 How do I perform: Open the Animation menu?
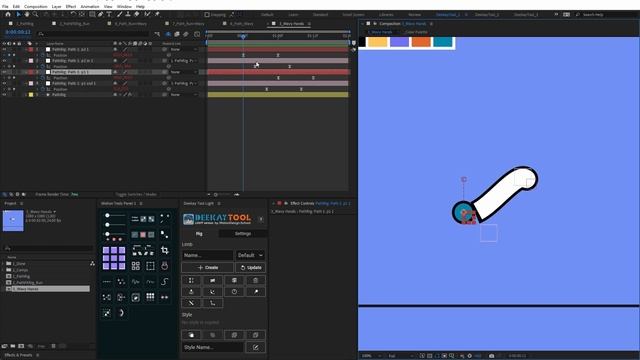click(90, 7)
